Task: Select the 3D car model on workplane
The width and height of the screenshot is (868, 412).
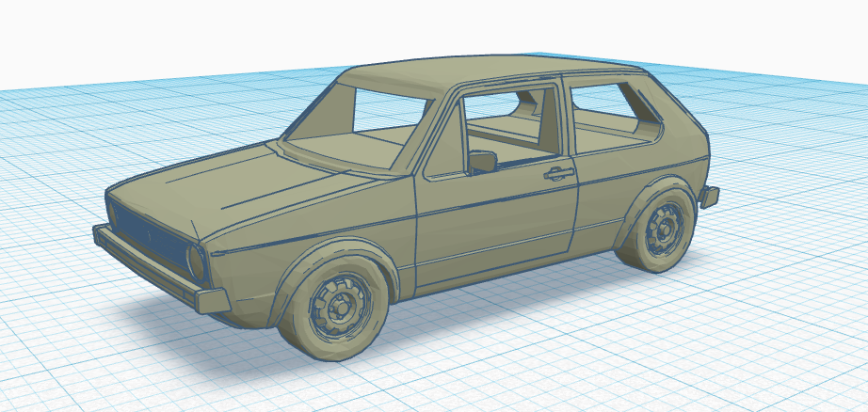Action: [406, 207]
